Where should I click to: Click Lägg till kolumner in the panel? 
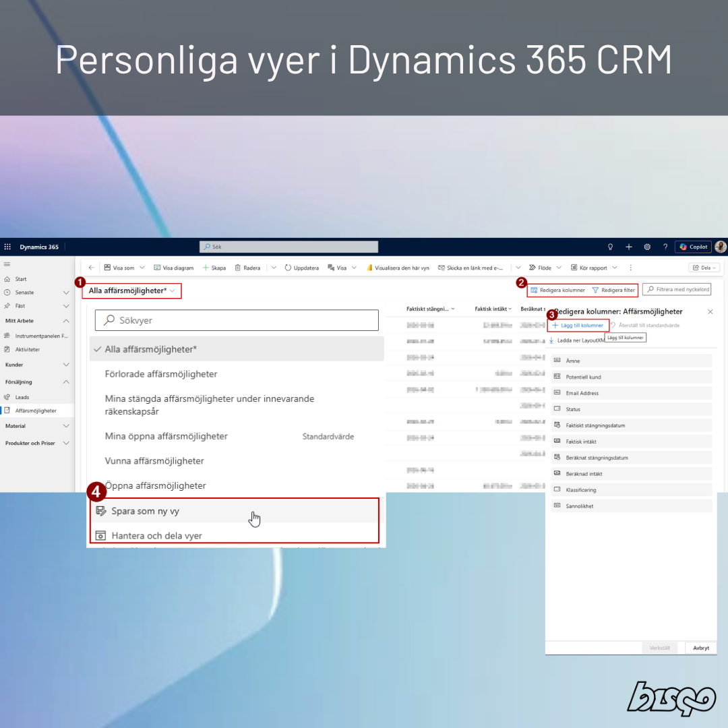click(578, 325)
